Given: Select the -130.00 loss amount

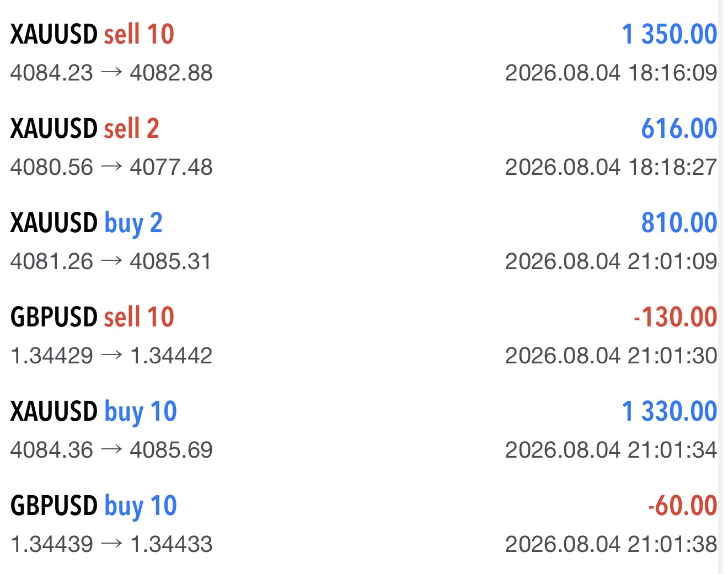Looking at the screenshot, I should pos(675,317).
